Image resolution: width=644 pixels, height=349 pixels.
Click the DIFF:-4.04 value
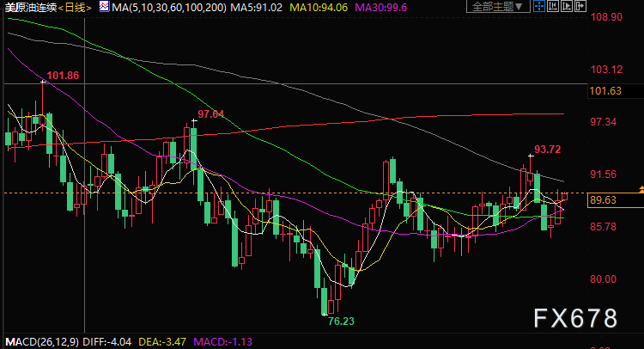pyautogui.click(x=107, y=341)
